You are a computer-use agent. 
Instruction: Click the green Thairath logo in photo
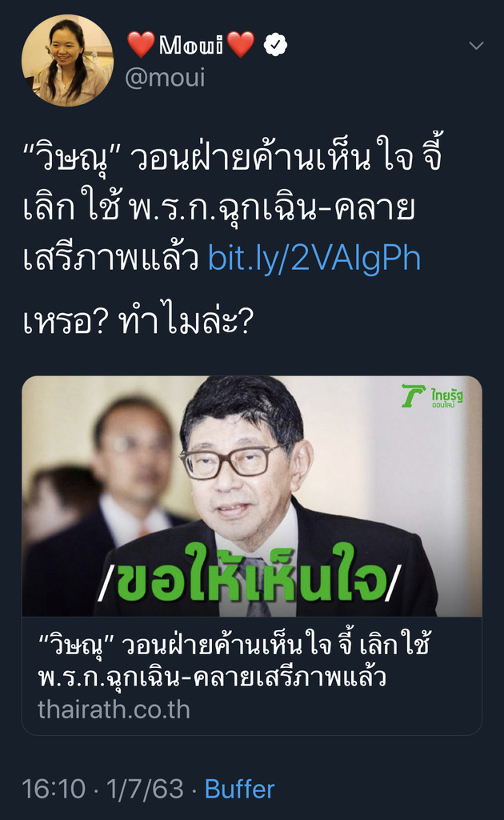click(413, 396)
